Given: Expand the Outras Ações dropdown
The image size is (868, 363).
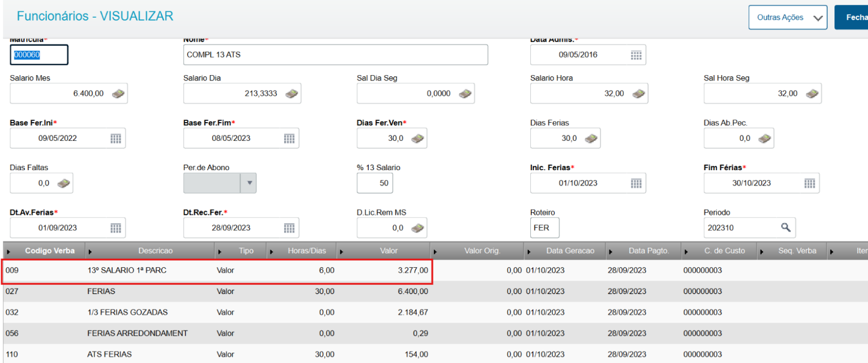Looking at the screenshot, I should (788, 18).
